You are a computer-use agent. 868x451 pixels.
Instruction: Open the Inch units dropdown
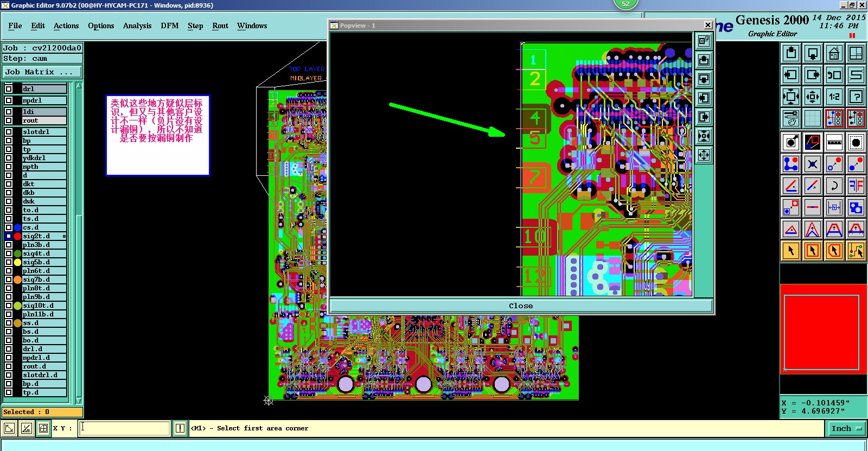coord(847,428)
